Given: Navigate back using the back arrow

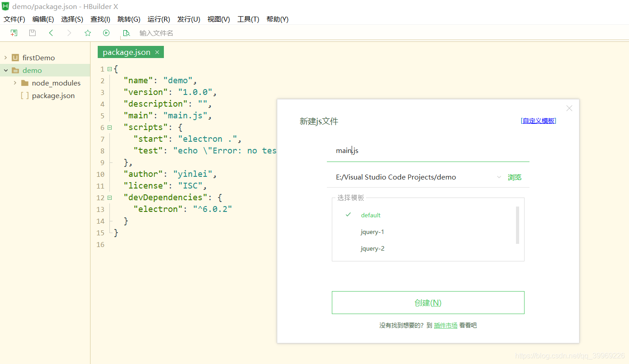Looking at the screenshot, I should (x=51, y=32).
